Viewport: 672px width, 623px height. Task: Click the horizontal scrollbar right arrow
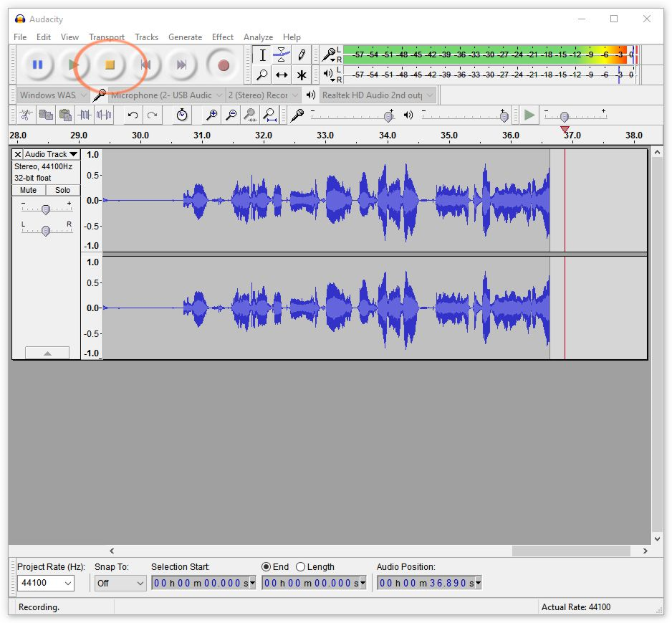tap(645, 551)
